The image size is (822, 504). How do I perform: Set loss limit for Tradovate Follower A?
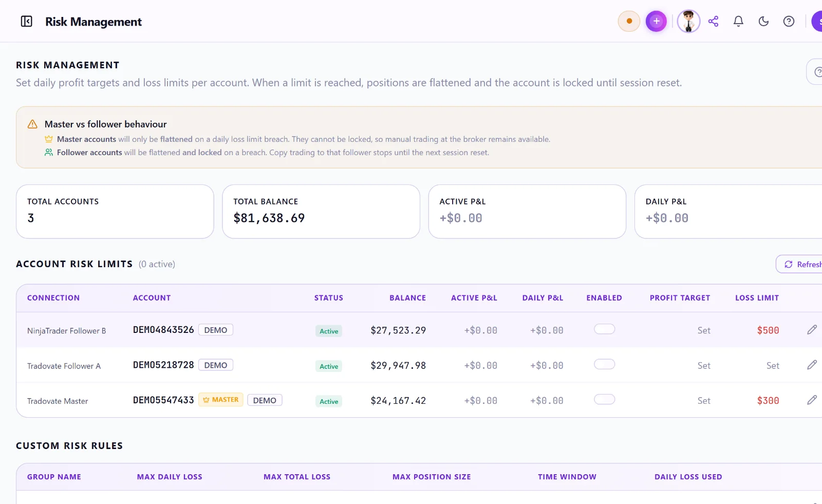tap(773, 365)
